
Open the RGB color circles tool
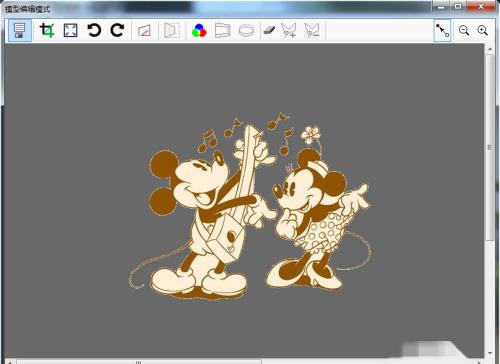click(199, 31)
